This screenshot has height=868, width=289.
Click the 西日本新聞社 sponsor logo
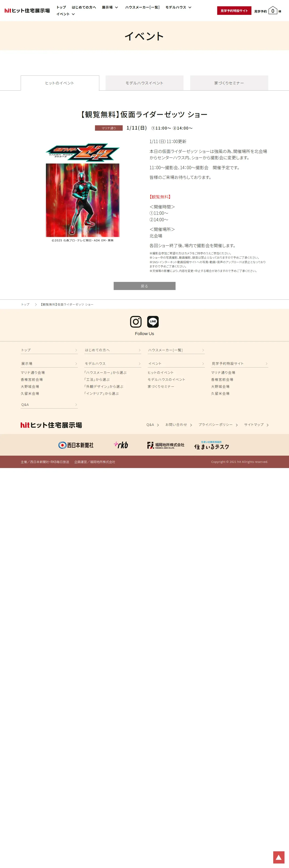click(x=76, y=445)
